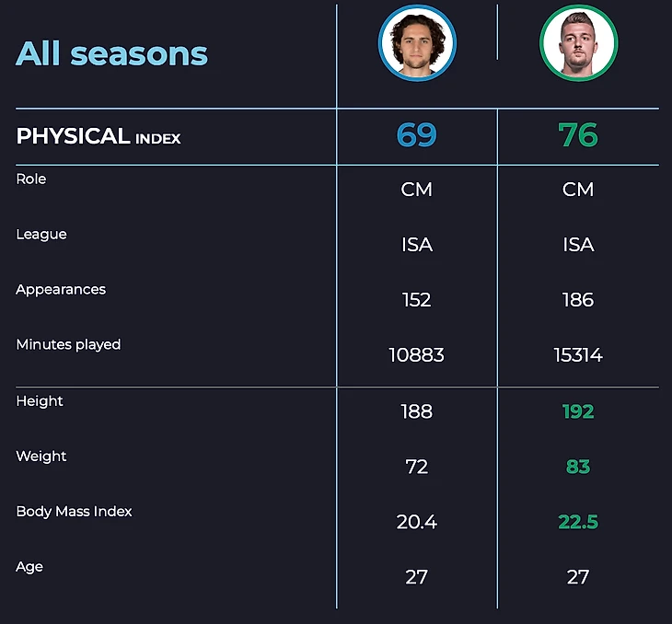Image resolution: width=672 pixels, height=624 pixels.
Task: Click the 186 appearances value
Action: tap(578, 300)
